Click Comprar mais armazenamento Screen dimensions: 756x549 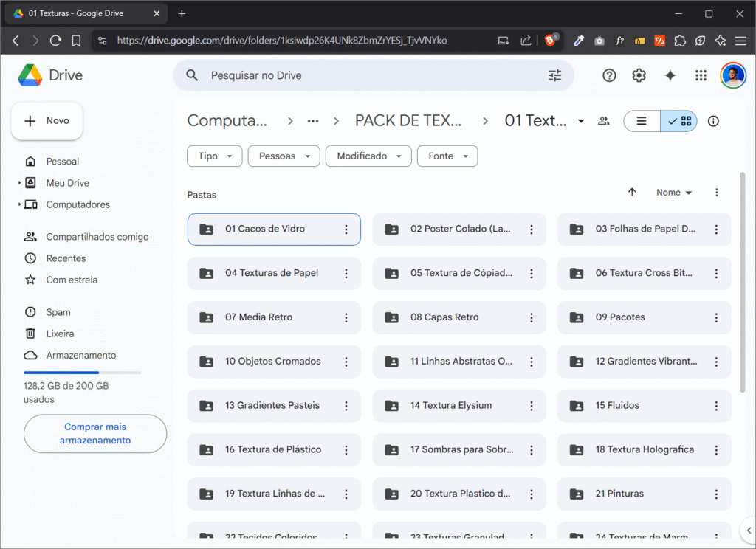tap(95, 433)
